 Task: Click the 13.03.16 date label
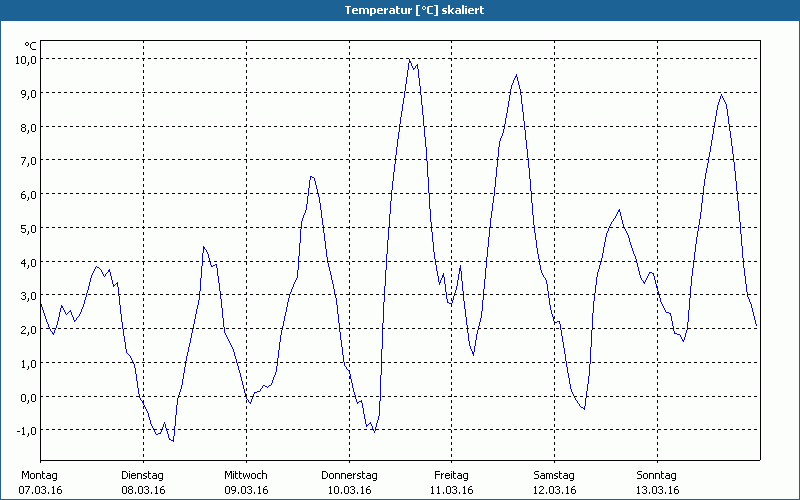coord(658,490)
